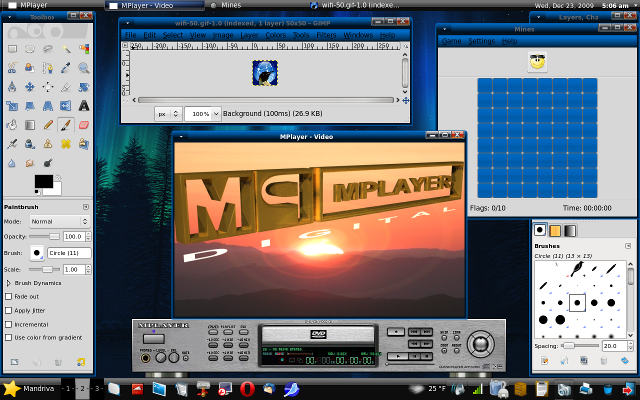This screenshot has height=400, width=640.
Task: Select the Pencil tool
Action: (48, 125)
